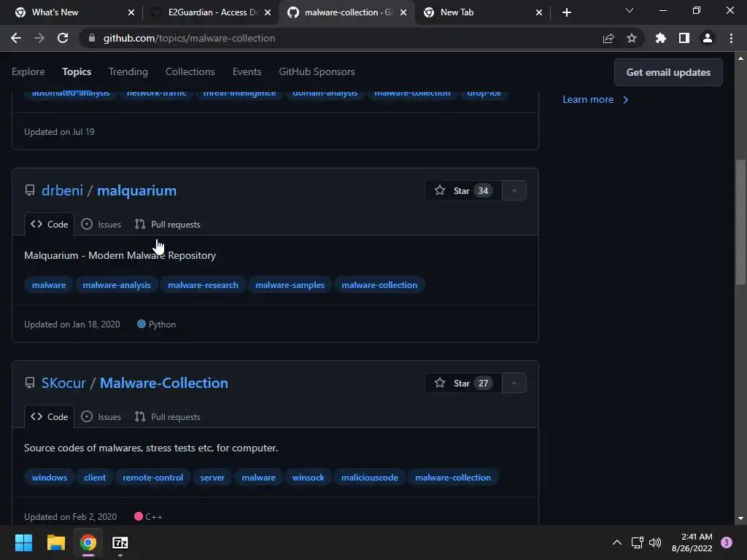Go forward using browser forward arrow
This screenshot has width=747, height=560.
[x=39, y=38]
